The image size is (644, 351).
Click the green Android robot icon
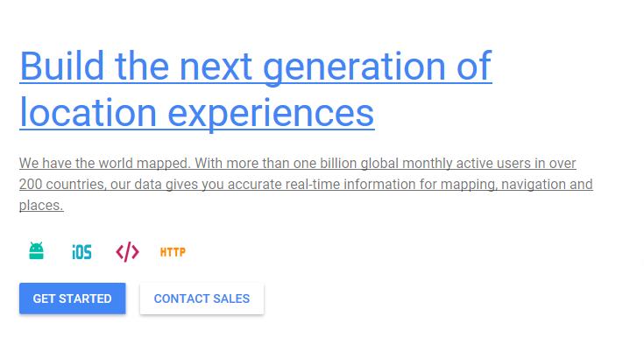(36, 251)
